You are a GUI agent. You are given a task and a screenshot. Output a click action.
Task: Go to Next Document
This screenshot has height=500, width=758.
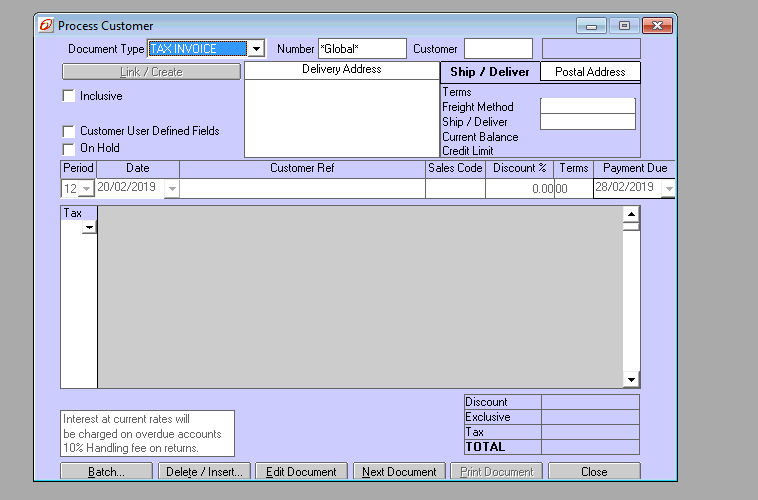[x=399, y=472]
